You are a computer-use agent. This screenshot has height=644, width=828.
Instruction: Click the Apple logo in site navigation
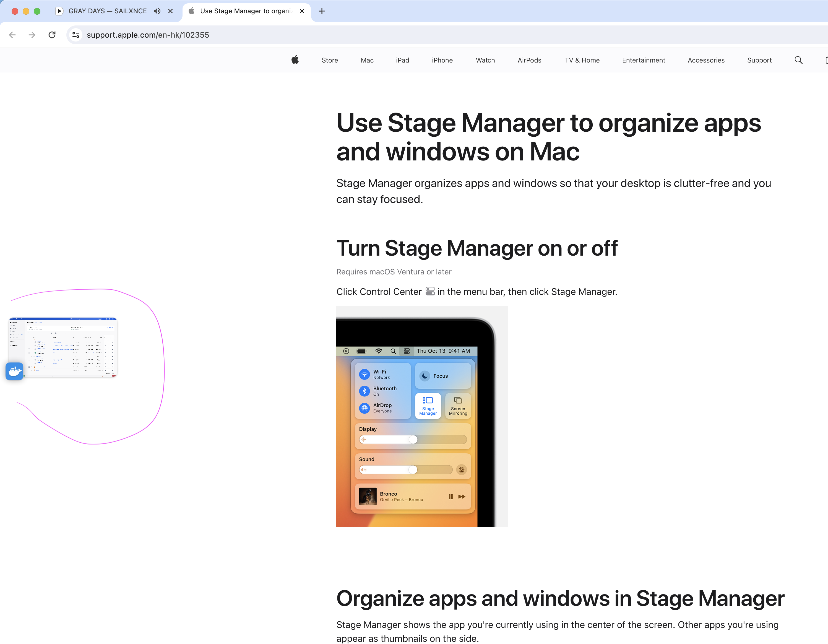295,60
